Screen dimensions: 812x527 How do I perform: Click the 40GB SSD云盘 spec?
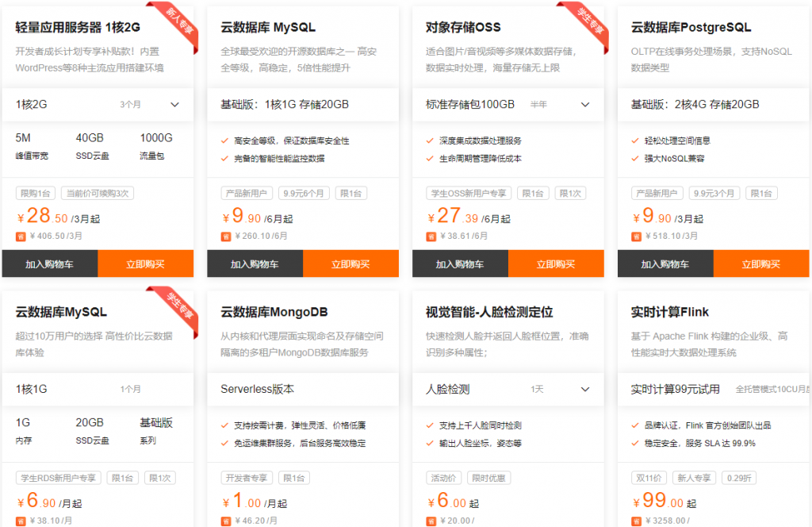click(x=92, y=146)
